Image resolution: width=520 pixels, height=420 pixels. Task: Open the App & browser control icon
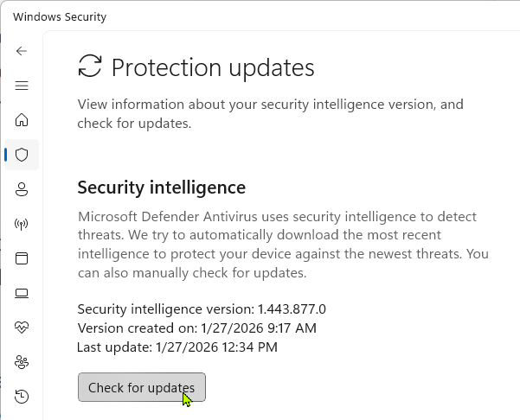[x=22, y=258]
